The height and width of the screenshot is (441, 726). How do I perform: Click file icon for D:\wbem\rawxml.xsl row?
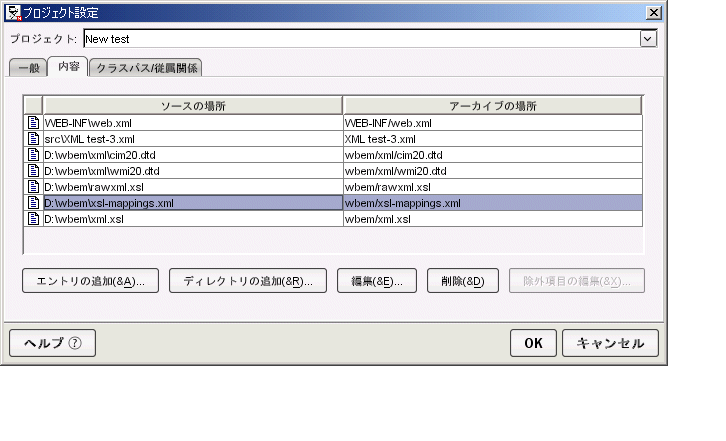pyautogui.click(x=33, y=187)
